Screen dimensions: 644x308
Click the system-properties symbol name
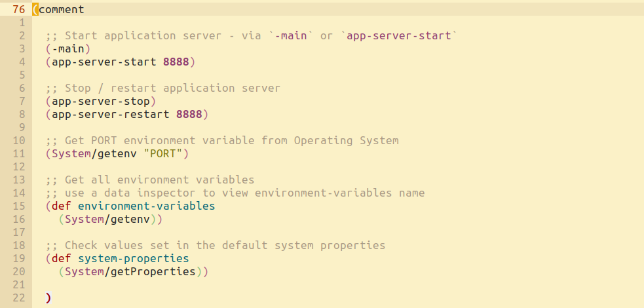tap(134, 258)
